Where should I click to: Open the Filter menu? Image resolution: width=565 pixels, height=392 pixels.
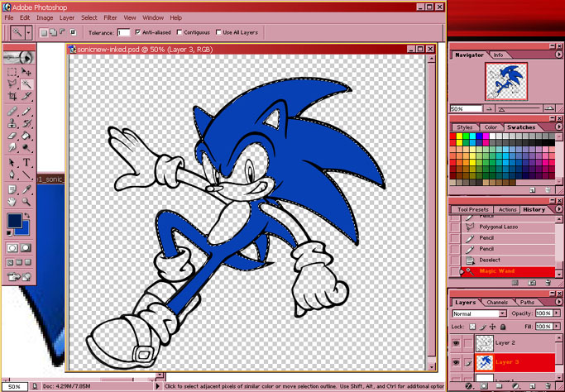[110, 17]
